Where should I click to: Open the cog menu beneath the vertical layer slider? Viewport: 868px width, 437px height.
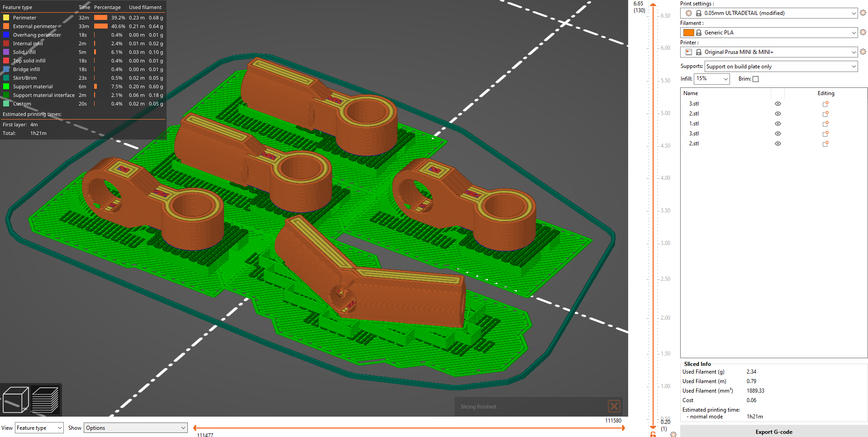click(x=673, y=434)
